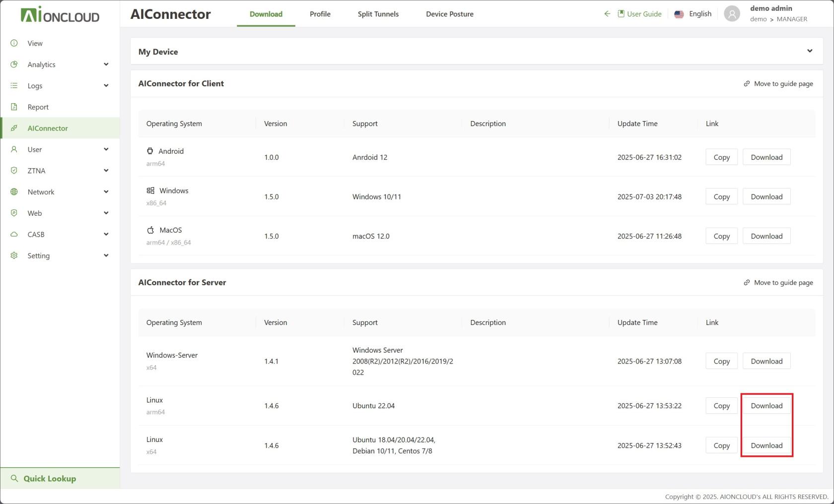Expand the User menu chevron
This screenshot has height=504, width=834.
106,149
